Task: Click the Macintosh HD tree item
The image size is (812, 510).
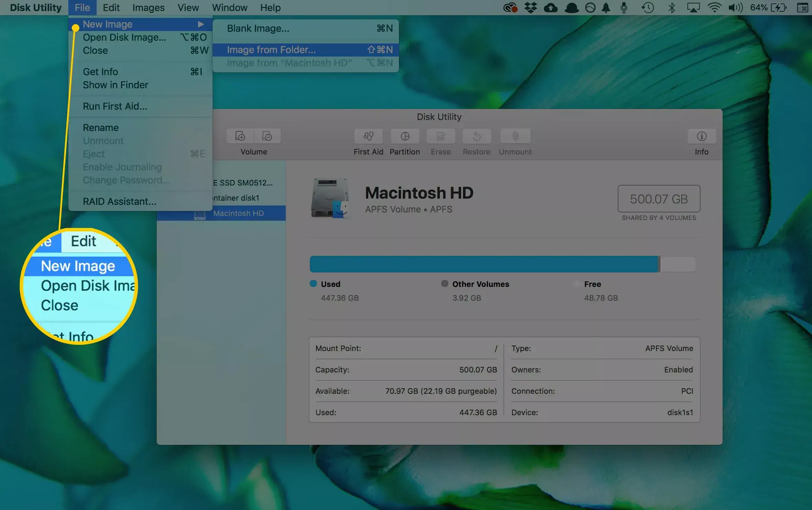Action: (x=238, y=213)
